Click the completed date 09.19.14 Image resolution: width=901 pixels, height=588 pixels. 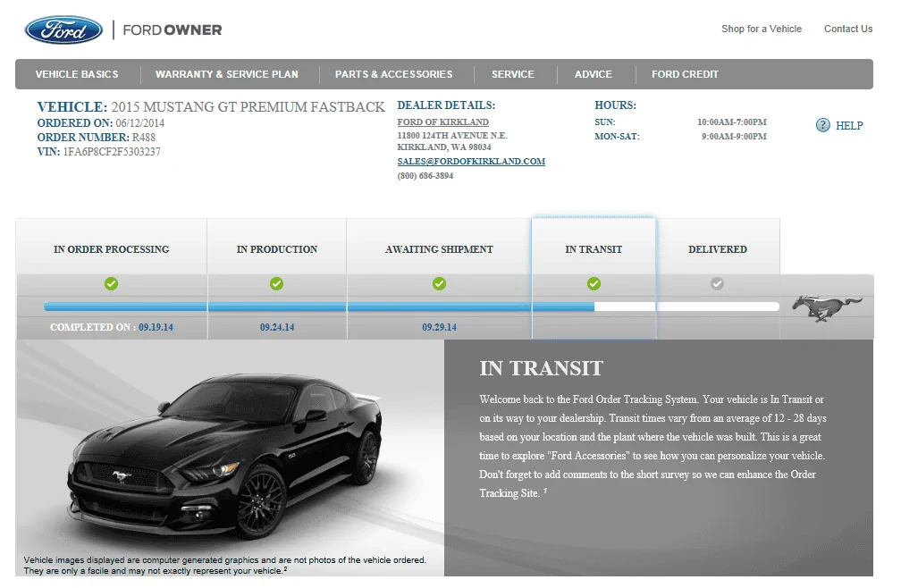(156, 327)
